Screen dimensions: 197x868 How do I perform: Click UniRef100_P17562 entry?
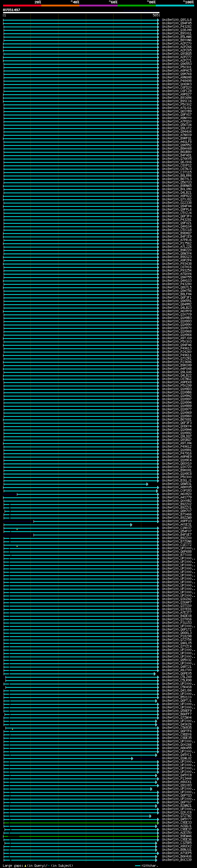177,243
